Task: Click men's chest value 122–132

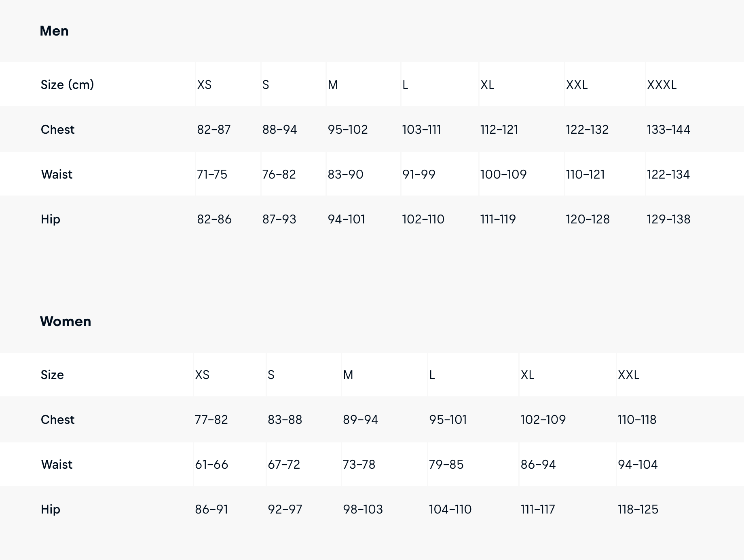Action: [587, 130]
